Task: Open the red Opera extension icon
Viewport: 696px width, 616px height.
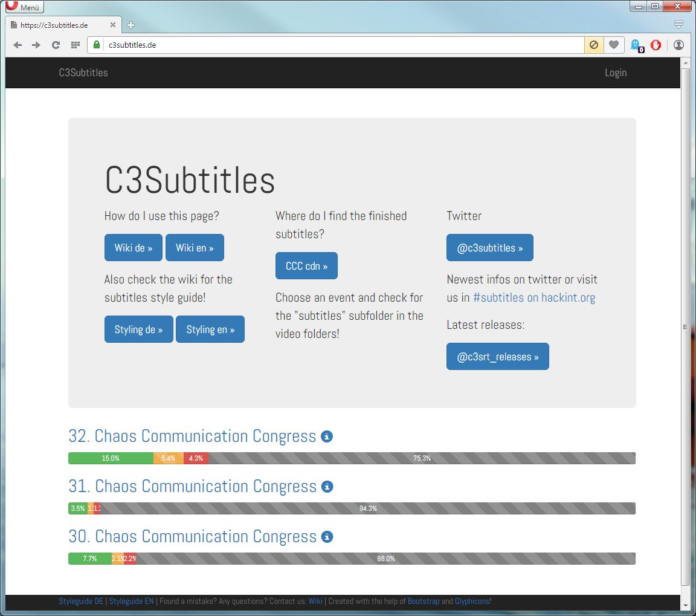Action: (656, 45)
